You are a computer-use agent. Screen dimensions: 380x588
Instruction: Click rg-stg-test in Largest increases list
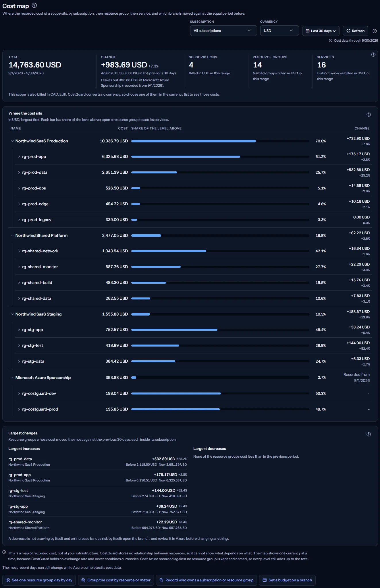coord(18,490)
